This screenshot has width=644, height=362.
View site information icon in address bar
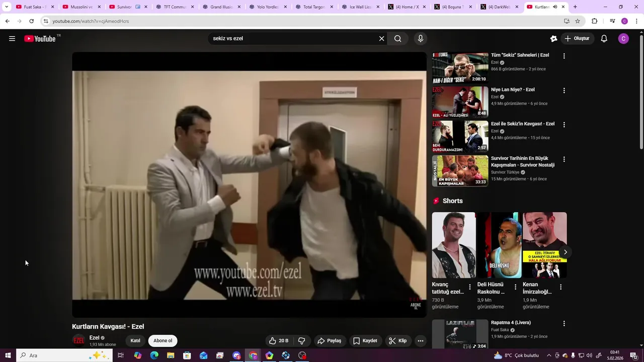click(46, 21)
